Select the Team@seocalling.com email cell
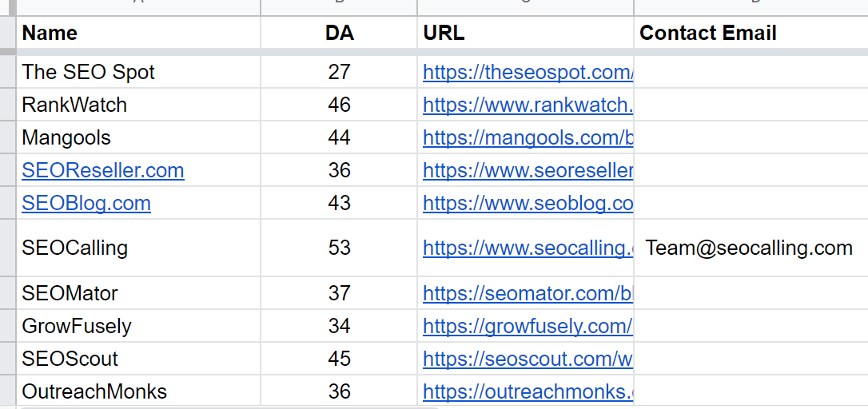Screen dimensions: 868x409 [x=751, y=248]
